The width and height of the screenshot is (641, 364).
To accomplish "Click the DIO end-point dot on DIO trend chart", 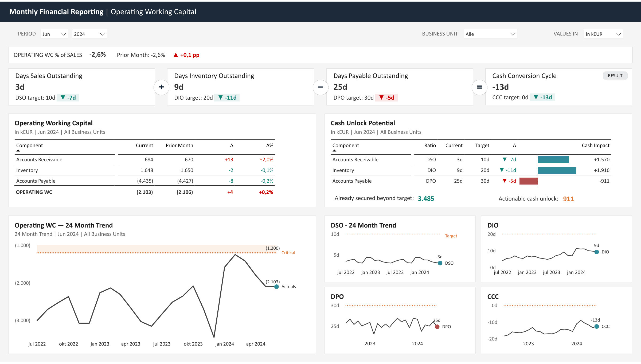I will (x=597, y=252).
